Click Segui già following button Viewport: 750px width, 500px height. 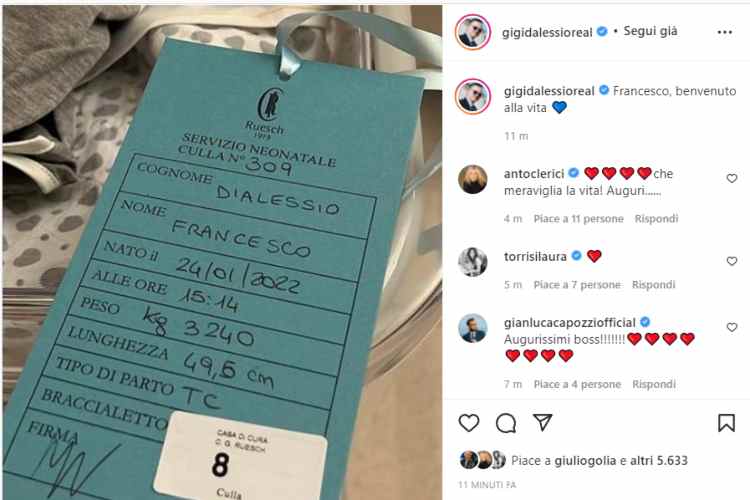click(651, 31)
